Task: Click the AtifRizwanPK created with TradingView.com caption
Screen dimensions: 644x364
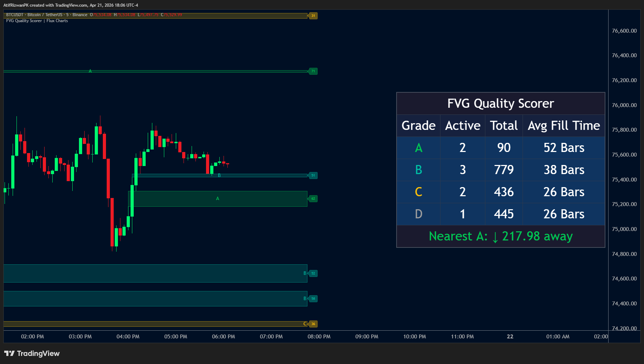Action: [71, 5]
